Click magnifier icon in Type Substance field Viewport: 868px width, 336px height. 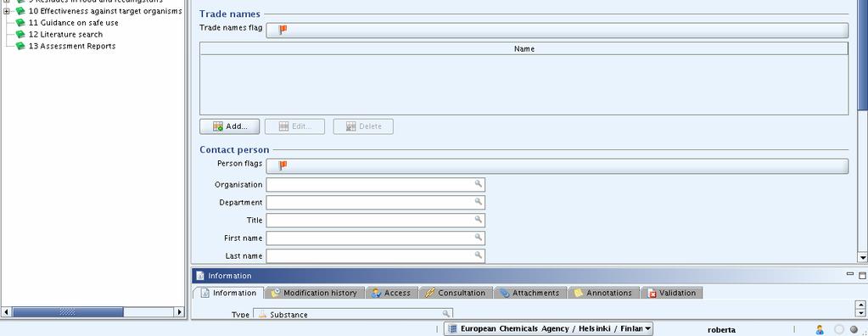tap(446, 314)
